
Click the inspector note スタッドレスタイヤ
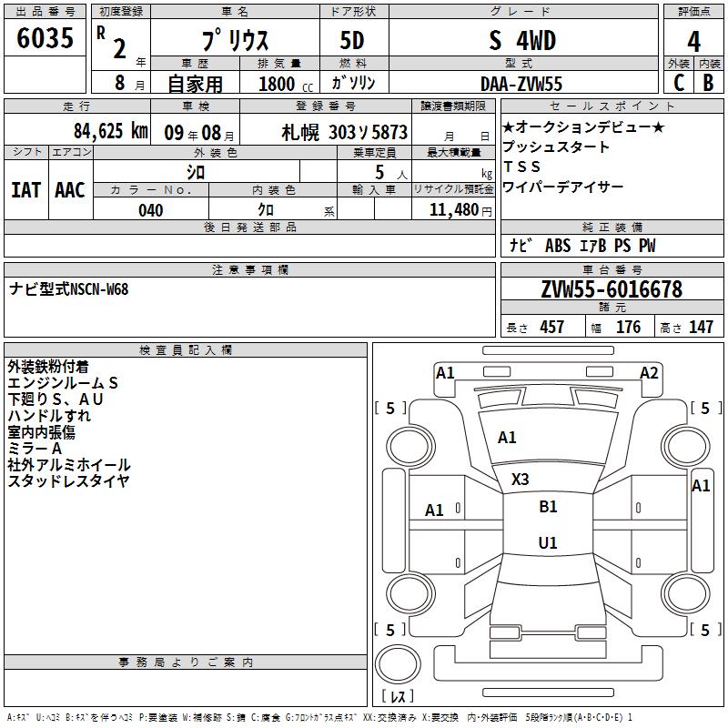[69, 481]
